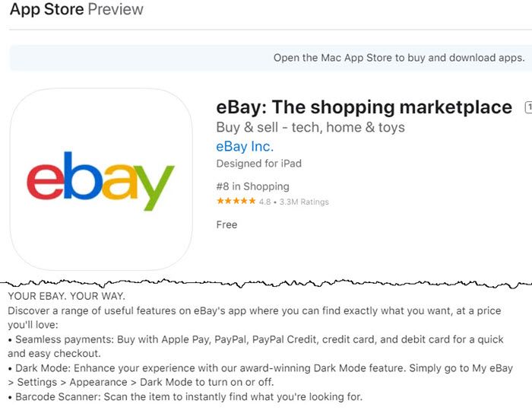532x420 pixels.
Task: Click the Designed for iPad label
Action: point(259,164)
